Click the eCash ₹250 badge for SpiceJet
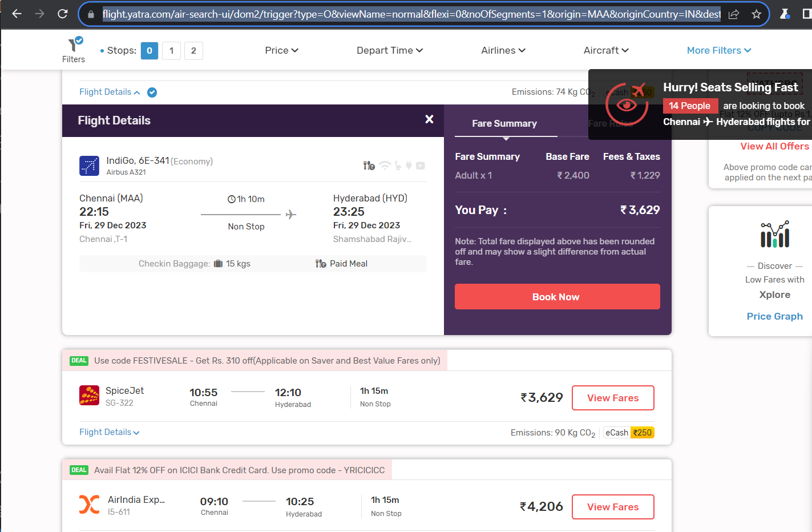 pos(629,433)
